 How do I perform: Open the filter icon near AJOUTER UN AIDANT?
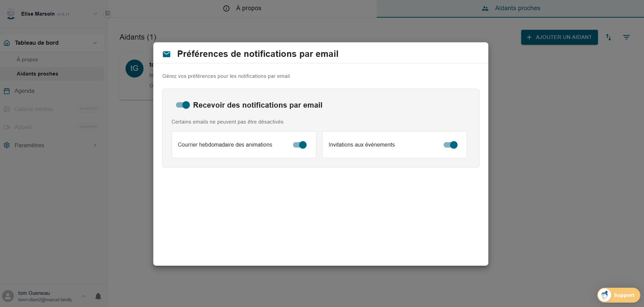coord(626,37)
